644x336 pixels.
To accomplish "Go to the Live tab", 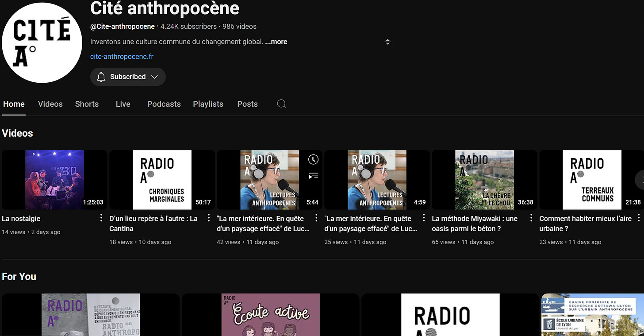I will (123, 104).
